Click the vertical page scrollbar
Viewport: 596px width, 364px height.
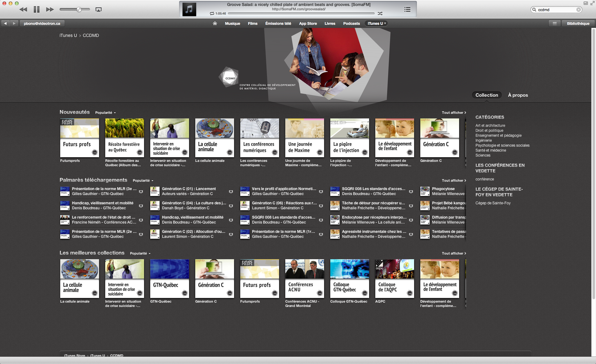594,164
